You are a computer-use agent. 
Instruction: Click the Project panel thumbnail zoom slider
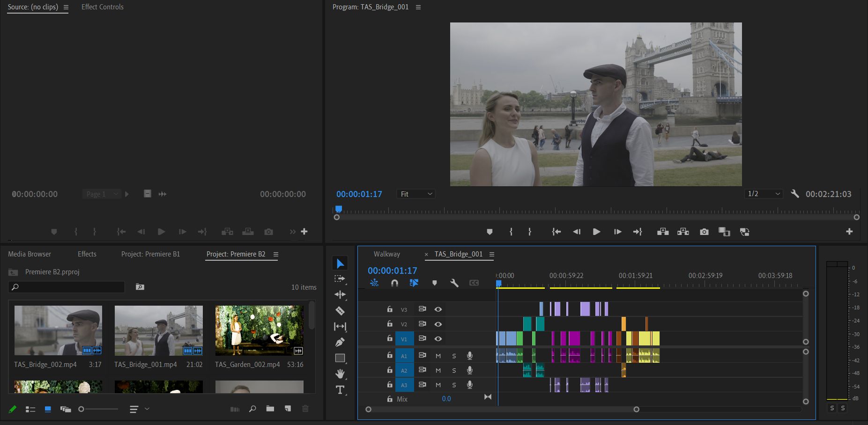[x=98, y=409]
